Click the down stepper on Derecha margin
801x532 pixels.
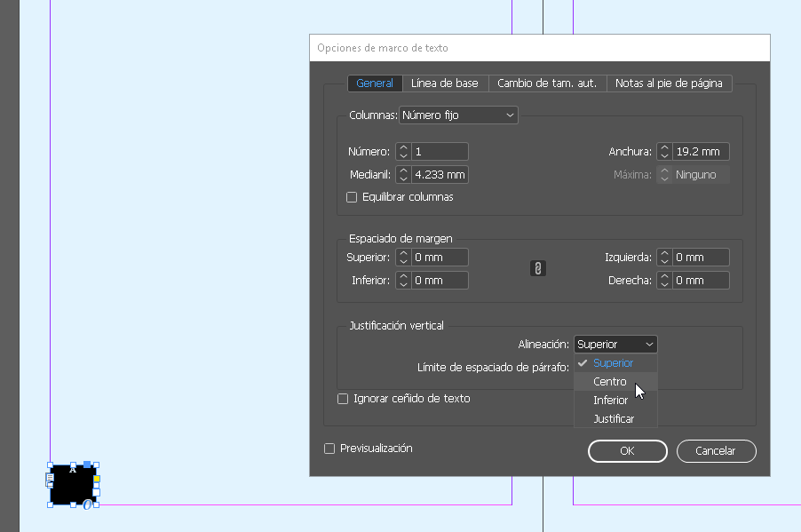pyautogui.click(x=664, y=283)
